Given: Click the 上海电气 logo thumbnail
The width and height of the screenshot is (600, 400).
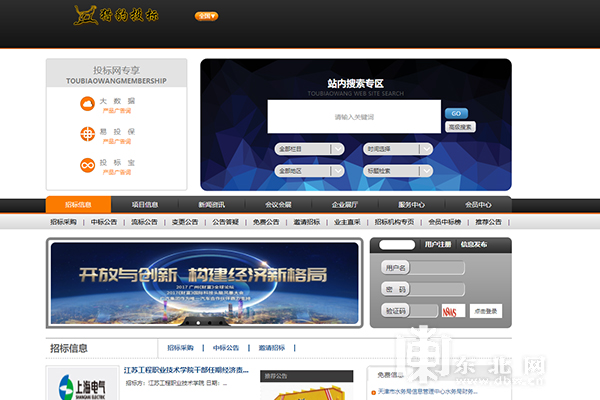Looking at the screenshot, I should coord(82,384).
